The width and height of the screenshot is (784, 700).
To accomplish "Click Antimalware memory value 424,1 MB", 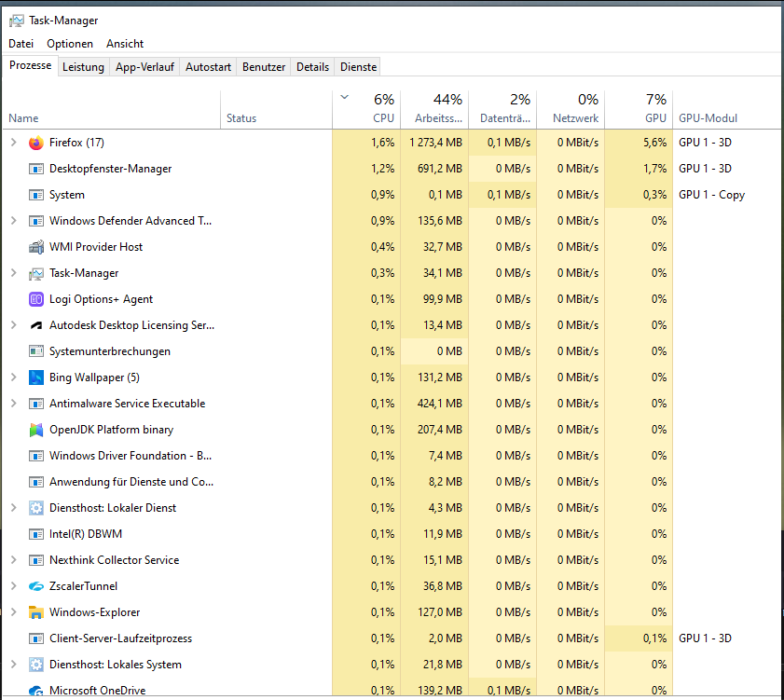I will point(440,403).
